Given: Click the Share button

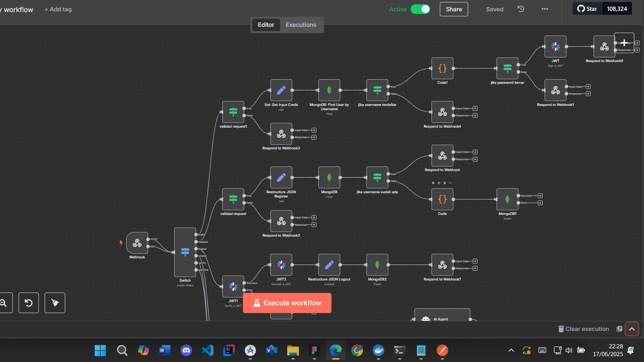Looking at the screenshot, I should (x=454, y=9).
